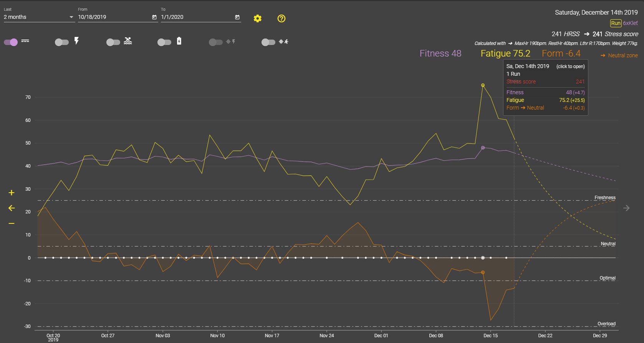Open the 6xKlet run activity link
The height and width of the screenshot is (343, 644).
tap(630, 23)
